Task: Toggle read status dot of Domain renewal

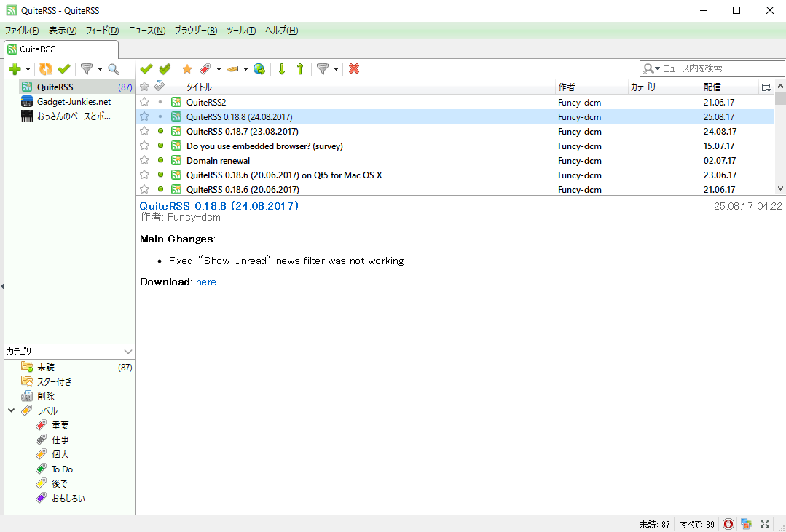Action: (160, 160)
